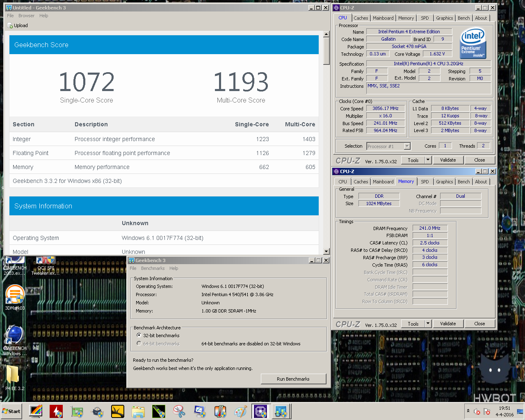Image resolution: width=525 pixels, height=420 pixels.
Task: Open About tab in CPU-Z memory timings window
Action: (x=481, y=182)
